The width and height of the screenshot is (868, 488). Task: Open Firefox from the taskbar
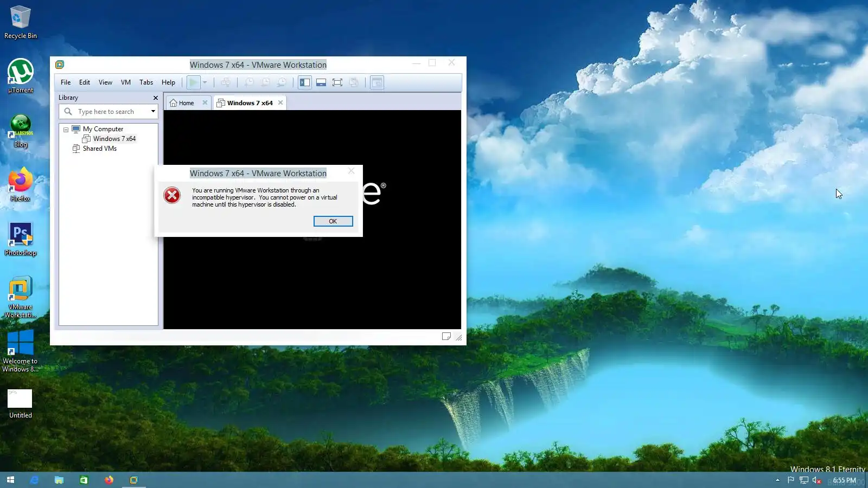(x=109, y=480)
